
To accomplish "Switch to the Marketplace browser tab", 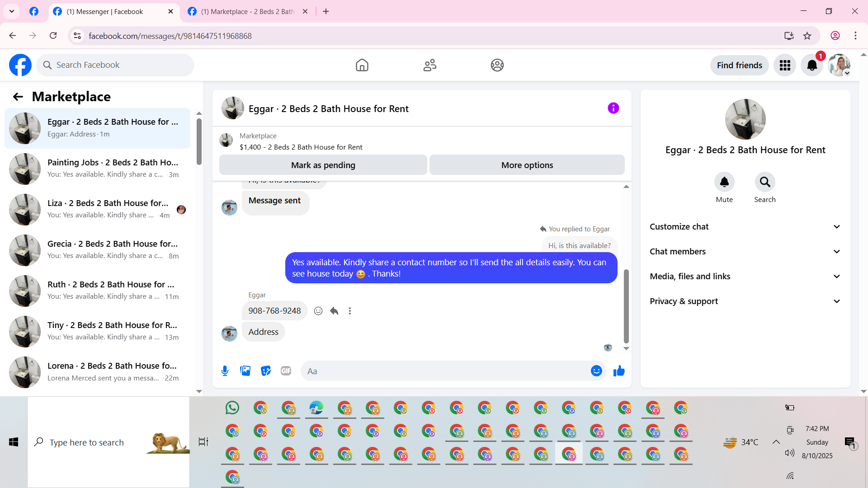I will tap(247, 12).
